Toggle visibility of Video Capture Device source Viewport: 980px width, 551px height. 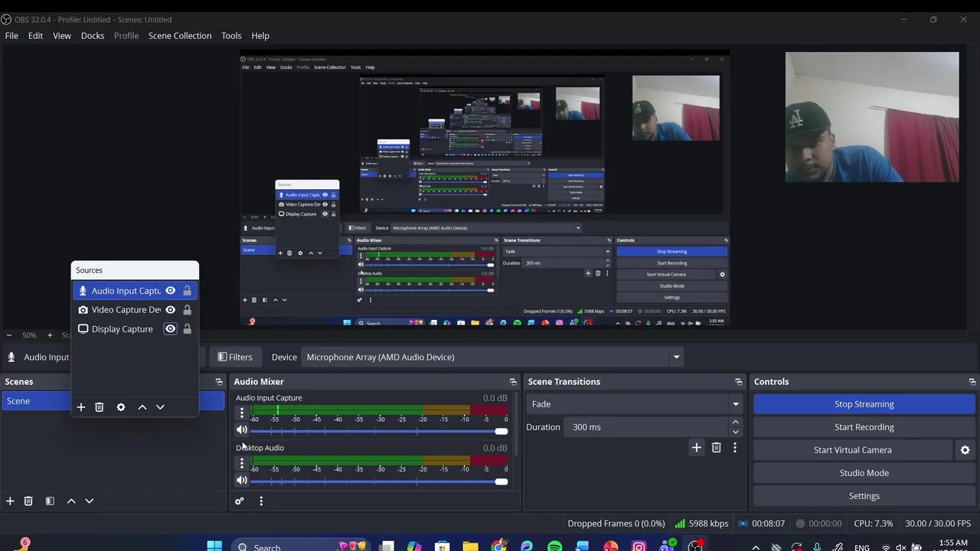point(171,310)
